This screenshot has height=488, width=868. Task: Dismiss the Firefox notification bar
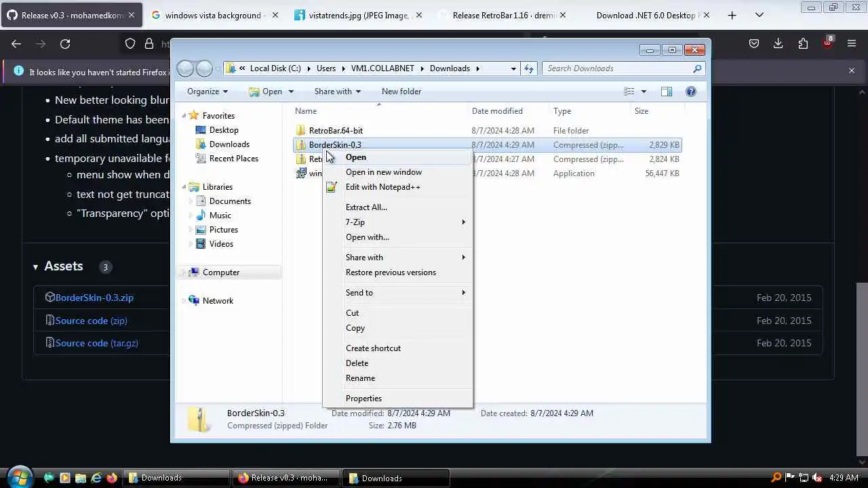pyautogui.click(x=852, y=70)
